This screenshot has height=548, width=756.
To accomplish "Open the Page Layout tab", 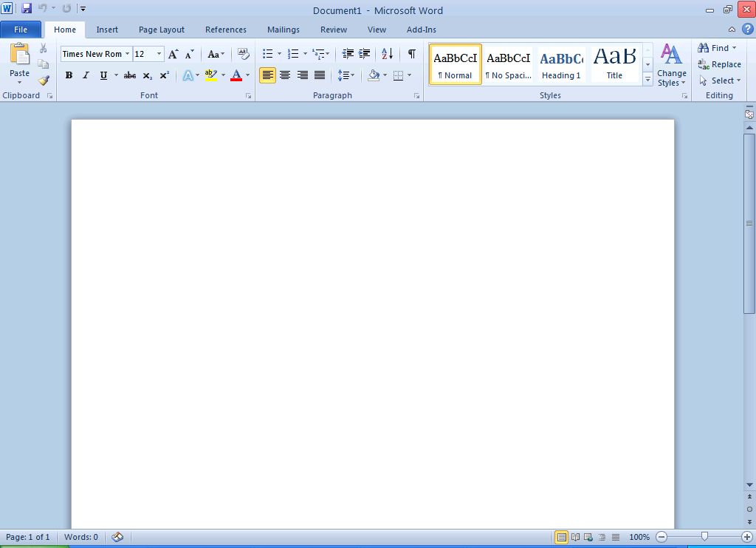I will (162, 30).
